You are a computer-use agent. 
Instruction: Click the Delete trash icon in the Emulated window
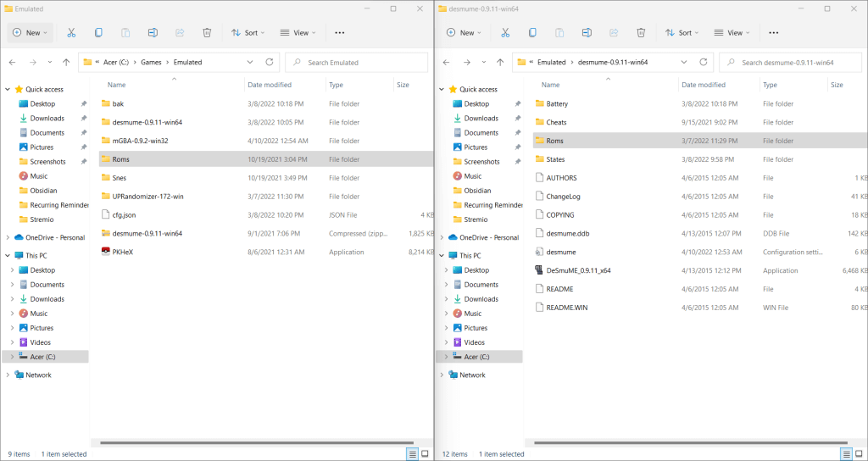(207, 33)
